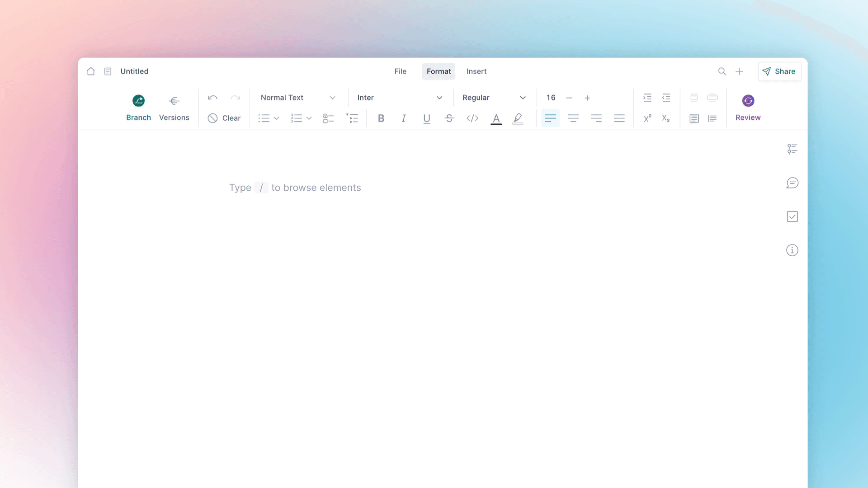The image size is (868, 488).
Task: Apply superscript formatting
Action: 647,118
